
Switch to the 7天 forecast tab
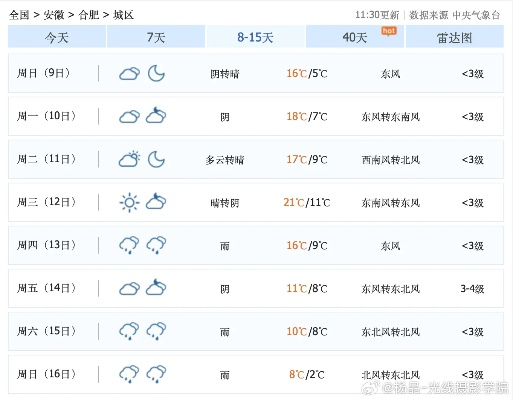click(156, 37)
